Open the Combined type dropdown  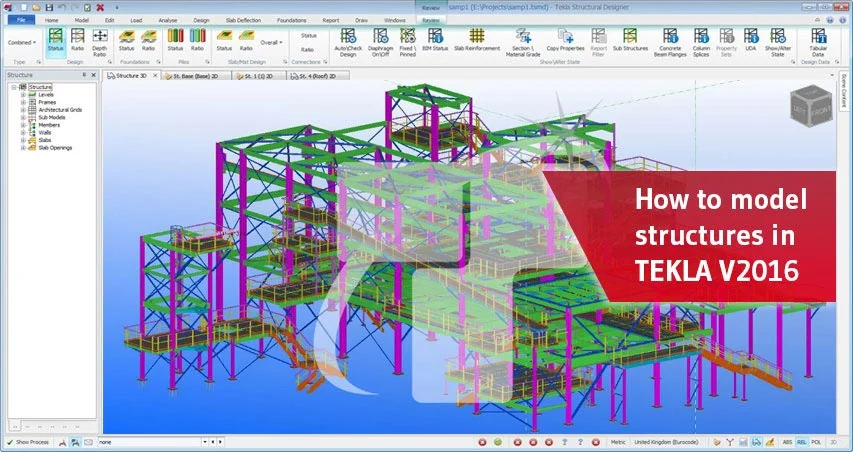tap(22, 42)
